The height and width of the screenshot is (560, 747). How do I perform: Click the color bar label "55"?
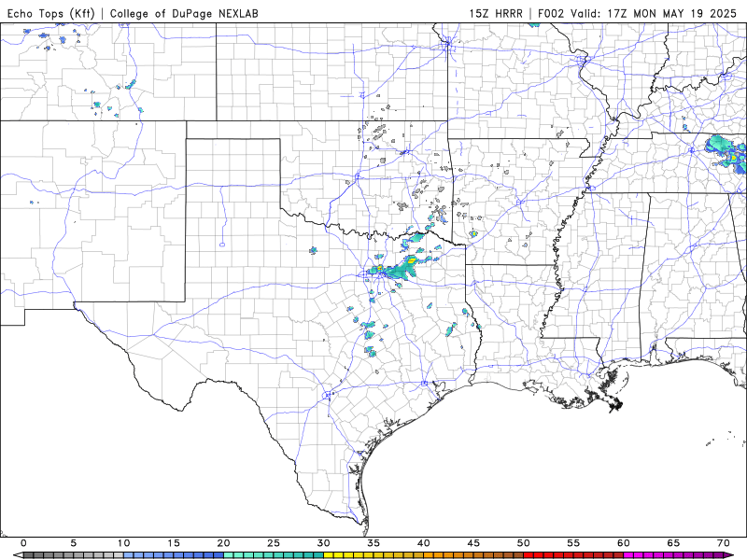tap(573, 543)
